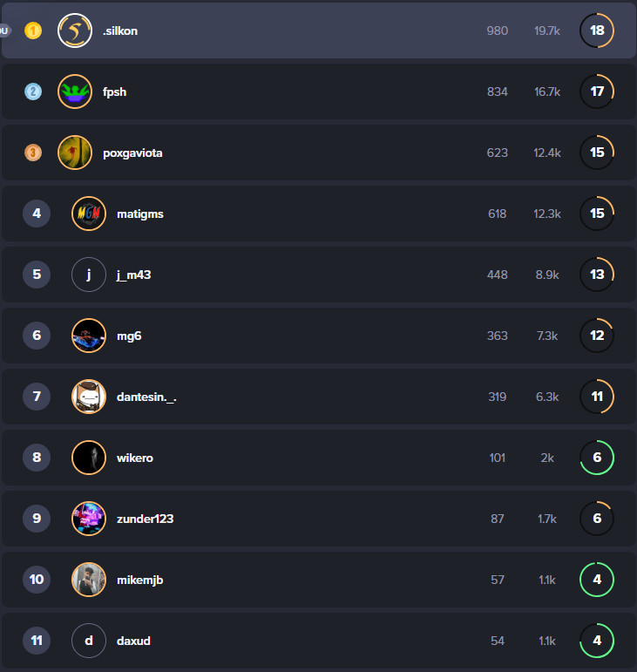Click wikero's green level 6 ring
This screenshot has height=672, width=637.
coord(597,458)
